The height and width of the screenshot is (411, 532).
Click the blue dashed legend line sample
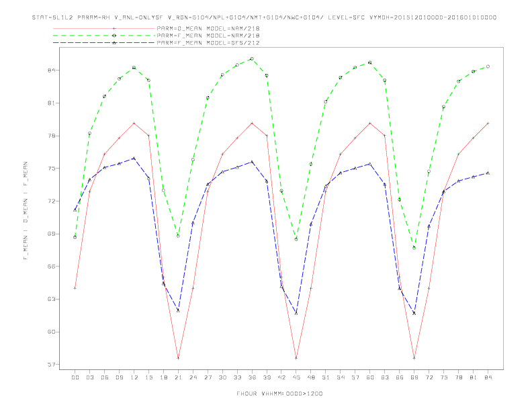tap(104, 43)
